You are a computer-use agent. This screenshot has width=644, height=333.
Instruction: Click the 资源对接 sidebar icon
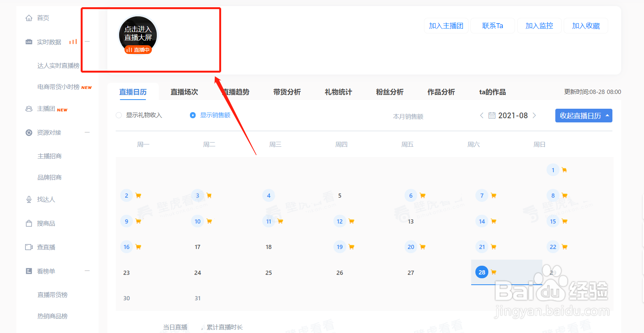pos(29,133)
